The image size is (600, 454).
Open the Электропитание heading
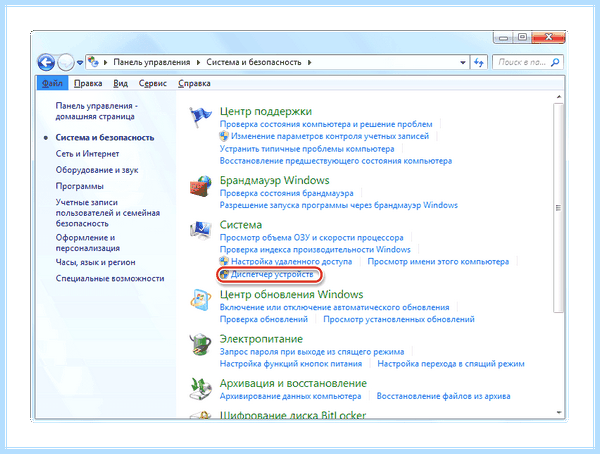pos(261,339)
